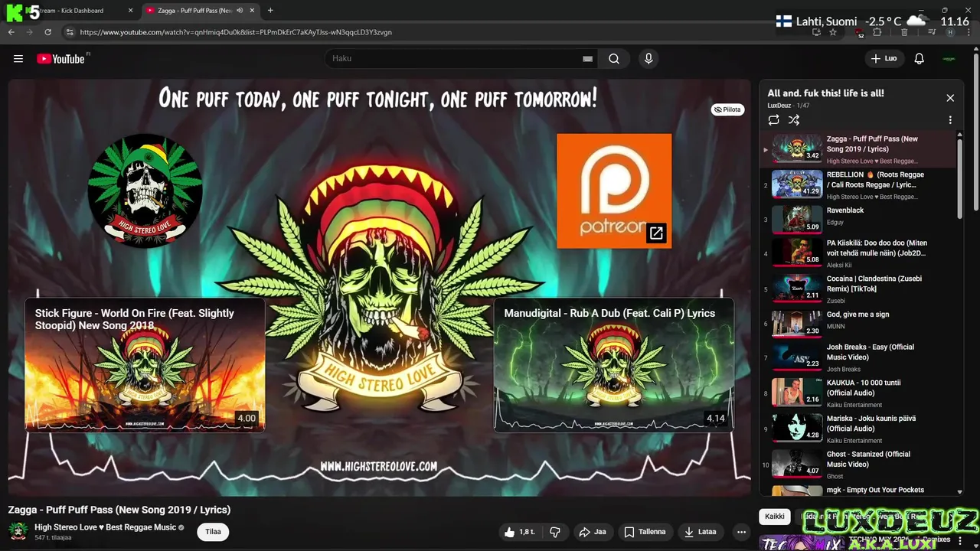Like the video (1,8 t.)
The image size is (980, 551).
(x=520, y=532)
